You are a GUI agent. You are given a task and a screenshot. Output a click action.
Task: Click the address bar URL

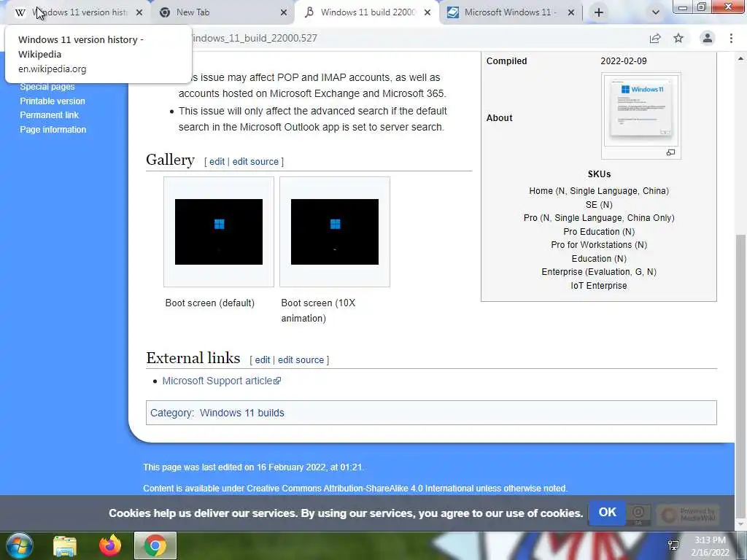point(255,38)
